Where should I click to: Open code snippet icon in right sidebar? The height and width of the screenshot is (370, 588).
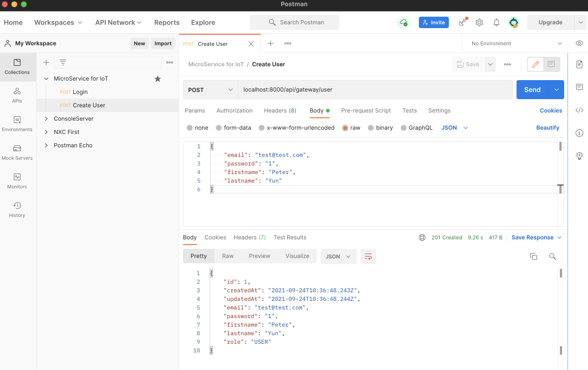(579, 110)
